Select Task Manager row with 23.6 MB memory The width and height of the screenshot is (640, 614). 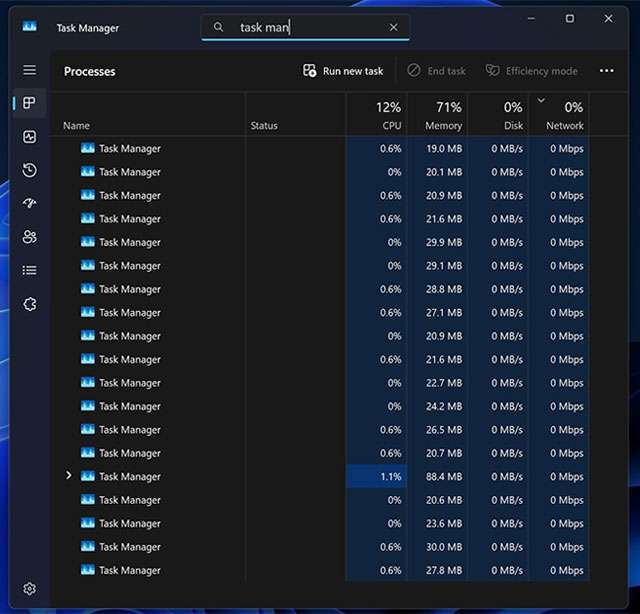(322, 523)
